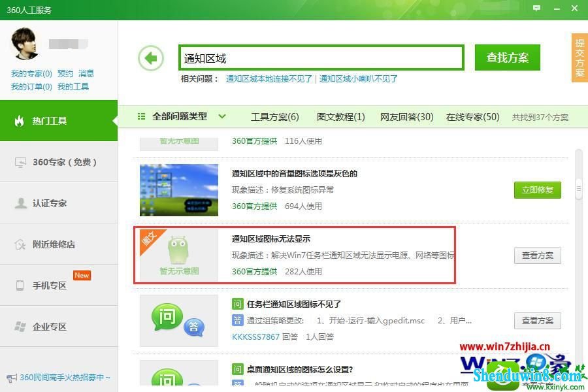The width and height of the screenshot is (588, 392).
Task: Open the 我的工具 link
Action: (x=73, y=87)
